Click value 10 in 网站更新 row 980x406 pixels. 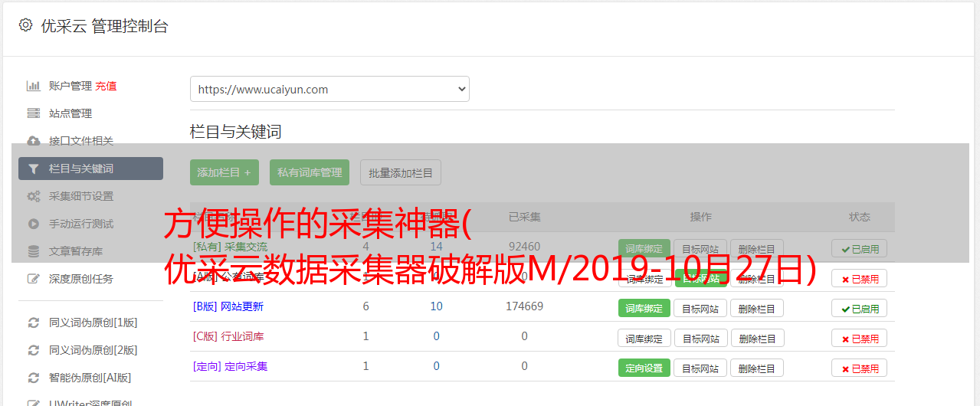pyautogui.click(x=437, y=306)
